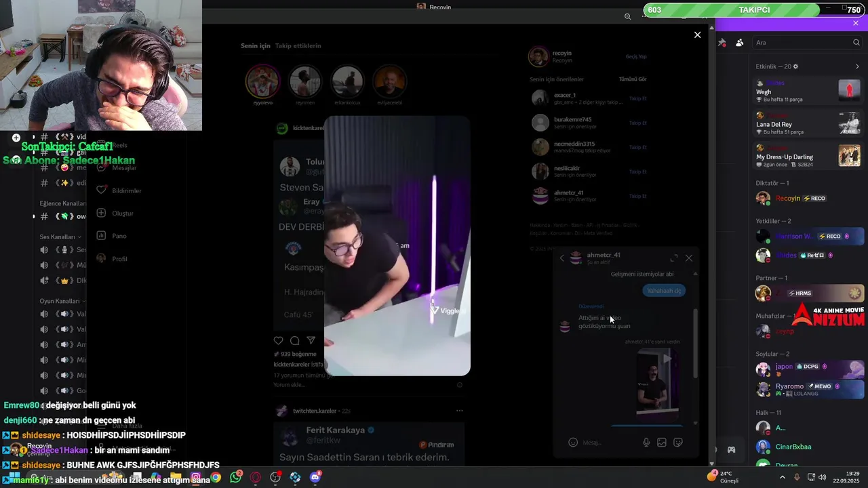Click the taskbar volume speaker icon
This screenshot has width=868, height=488.
[x=822, y=477]
